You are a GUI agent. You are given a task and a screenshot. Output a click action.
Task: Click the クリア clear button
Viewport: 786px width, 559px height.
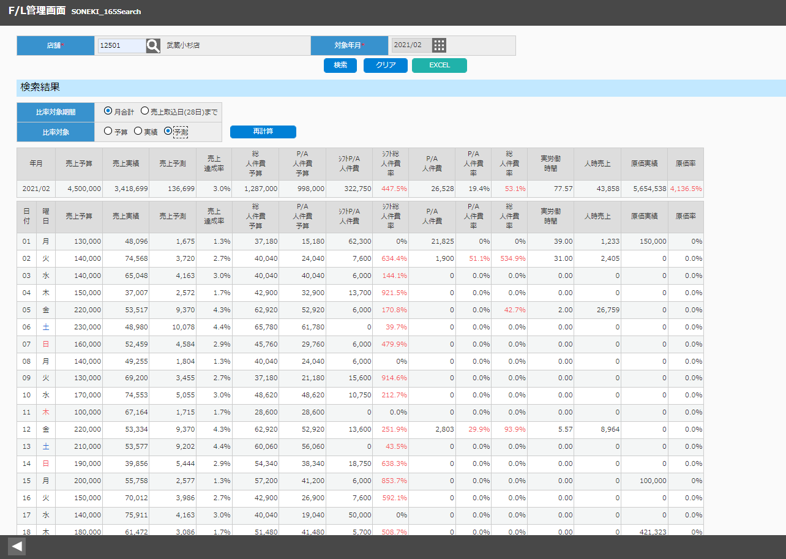tap(385, 65)
